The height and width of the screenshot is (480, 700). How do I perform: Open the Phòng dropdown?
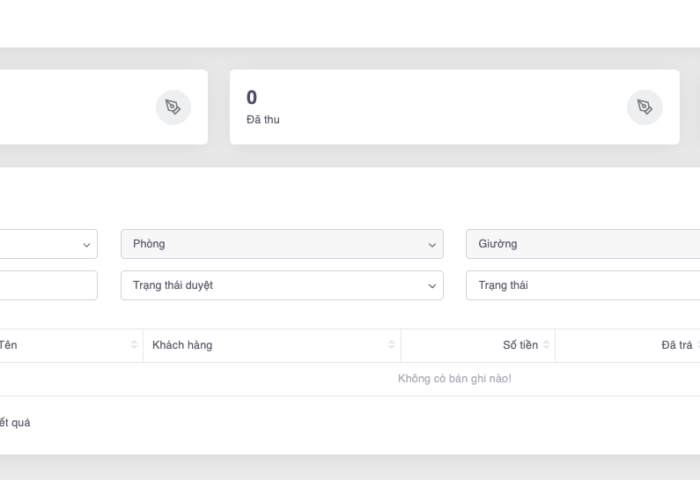281,244
